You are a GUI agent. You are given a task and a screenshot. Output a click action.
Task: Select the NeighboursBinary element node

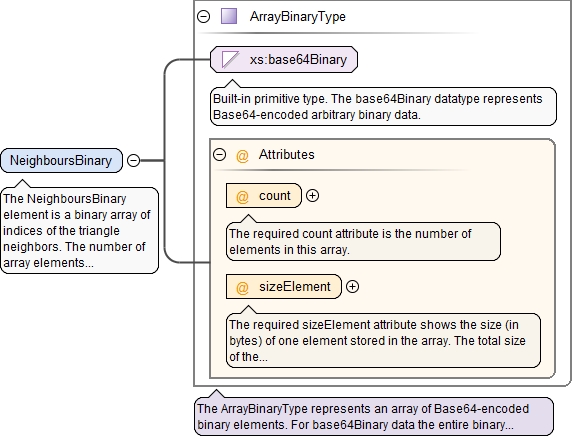(62, 160)
